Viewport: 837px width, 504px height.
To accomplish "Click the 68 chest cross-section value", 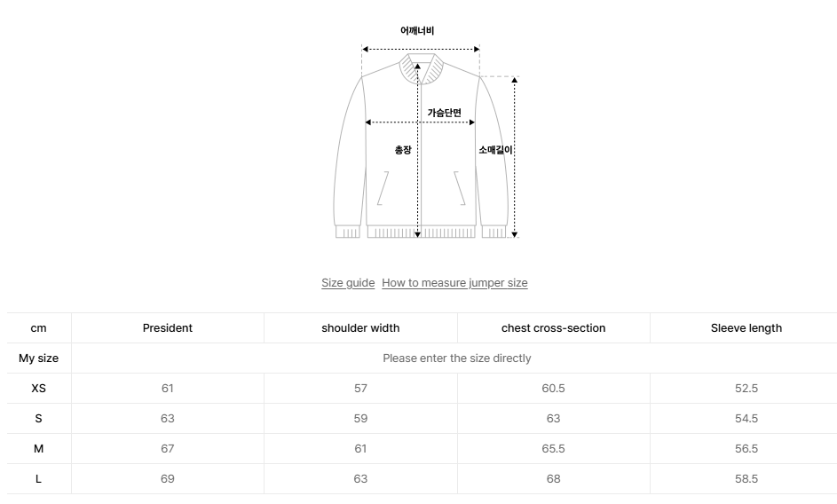I will coord(553,479).
